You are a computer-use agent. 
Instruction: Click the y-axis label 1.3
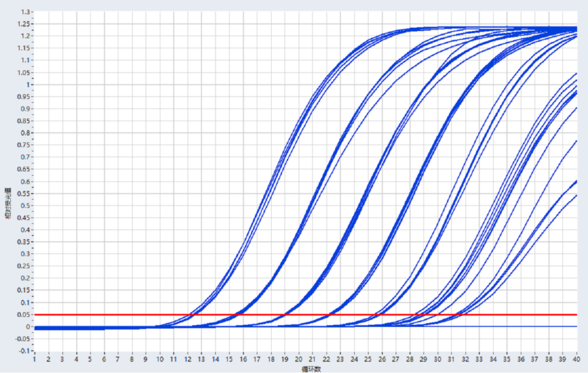[24, 11]
